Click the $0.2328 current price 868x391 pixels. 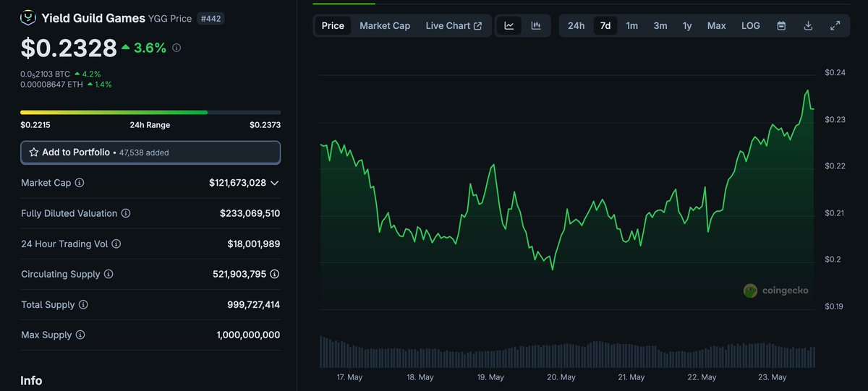coord(69,48)
